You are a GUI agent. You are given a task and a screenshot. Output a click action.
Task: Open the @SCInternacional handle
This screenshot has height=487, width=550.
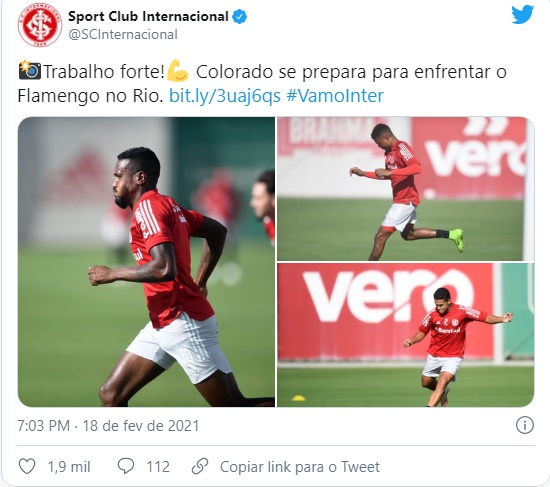tap(123, 34)
